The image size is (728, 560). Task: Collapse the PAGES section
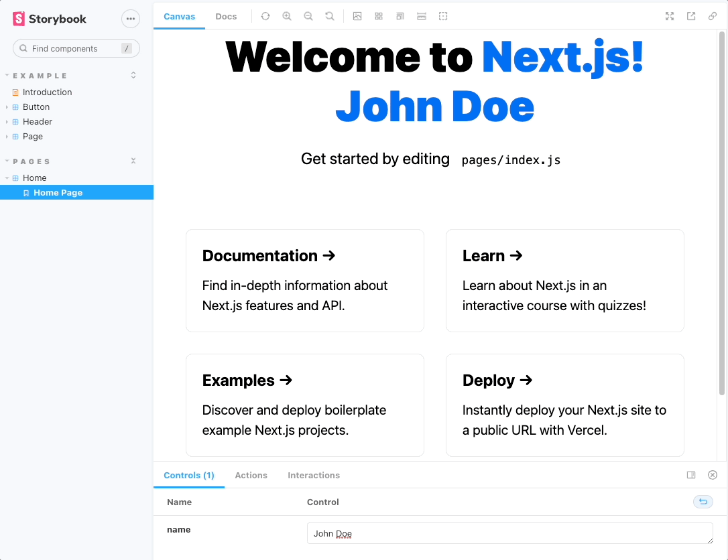click(x=31, y=161)
